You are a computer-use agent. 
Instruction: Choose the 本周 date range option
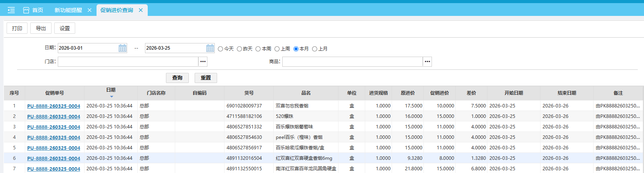click(x=258, y=49)
